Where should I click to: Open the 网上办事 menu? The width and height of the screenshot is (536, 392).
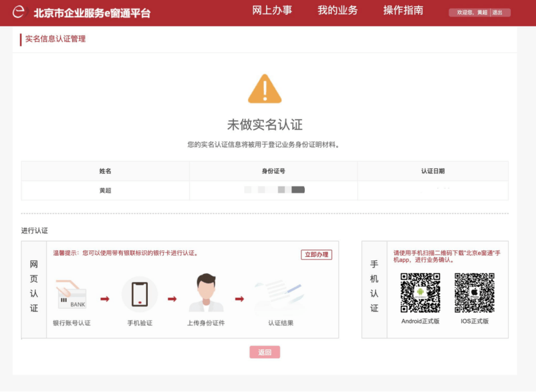[x=272, y=11]
